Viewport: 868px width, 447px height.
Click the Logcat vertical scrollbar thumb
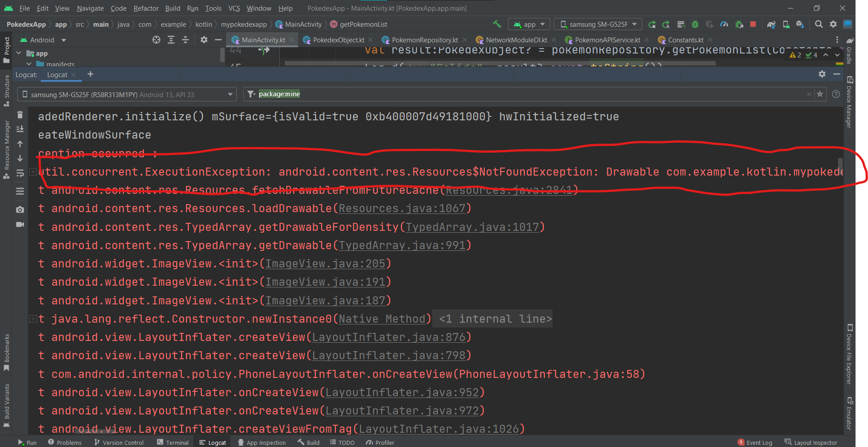(840, 167)
